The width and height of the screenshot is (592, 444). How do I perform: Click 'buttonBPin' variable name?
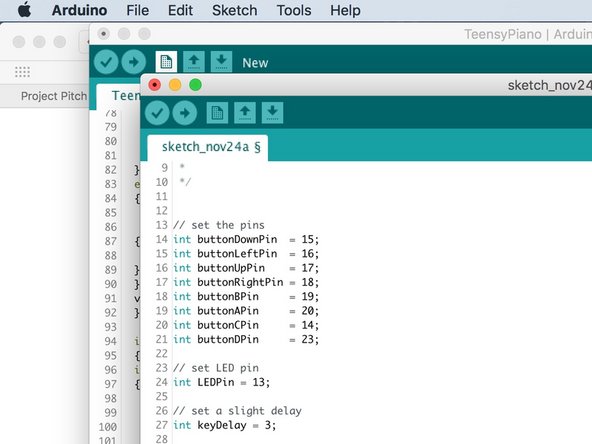point(228,297)
